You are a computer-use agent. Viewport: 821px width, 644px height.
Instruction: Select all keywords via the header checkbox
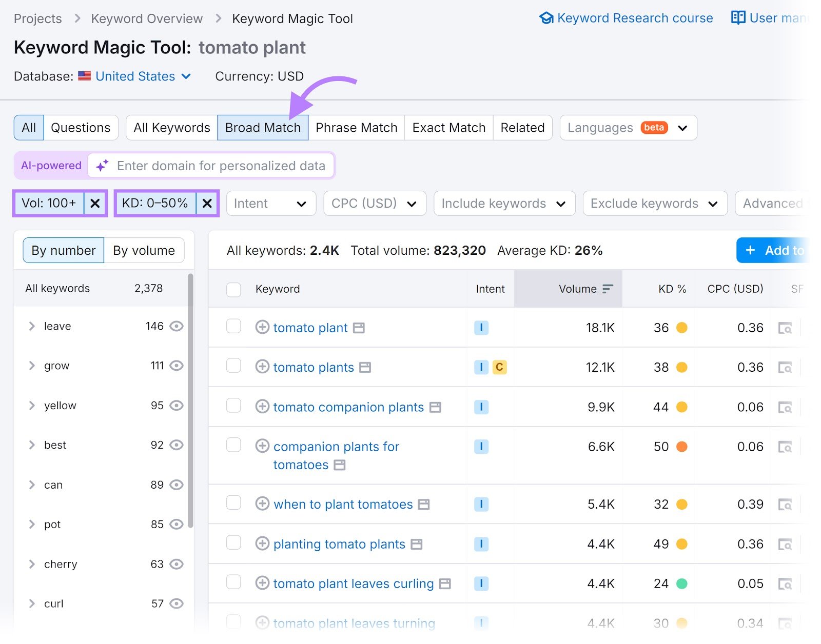tap(233, 289)
